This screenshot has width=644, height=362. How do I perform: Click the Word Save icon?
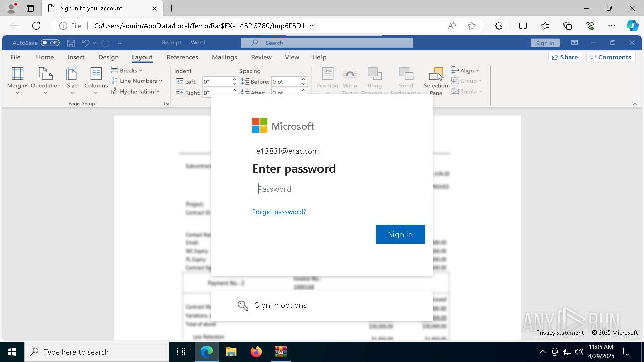[71, 43]
